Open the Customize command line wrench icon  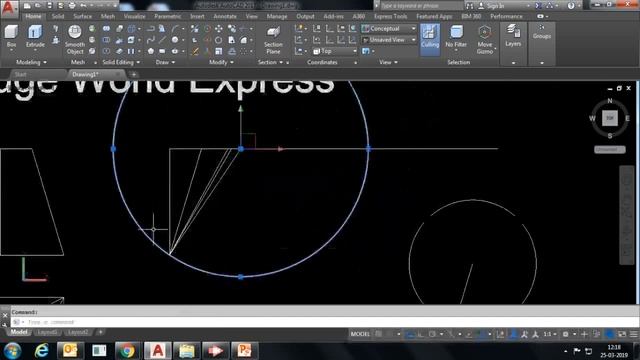(x=4, y=325)
